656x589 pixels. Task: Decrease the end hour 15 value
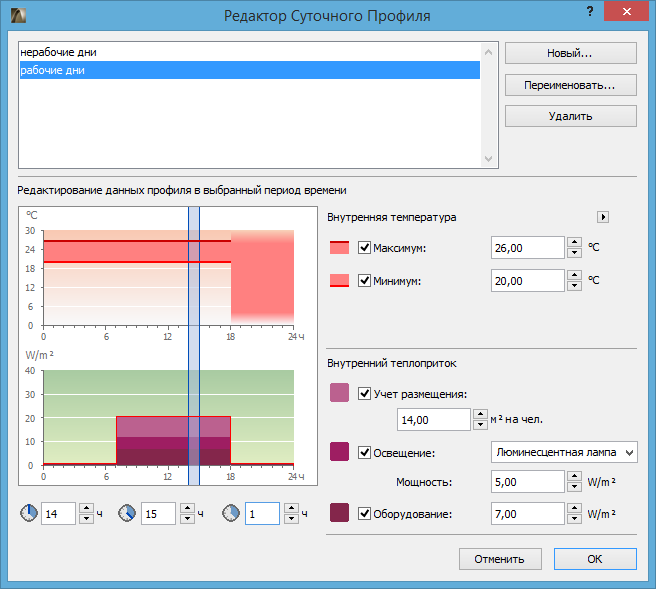click(187, 519)
